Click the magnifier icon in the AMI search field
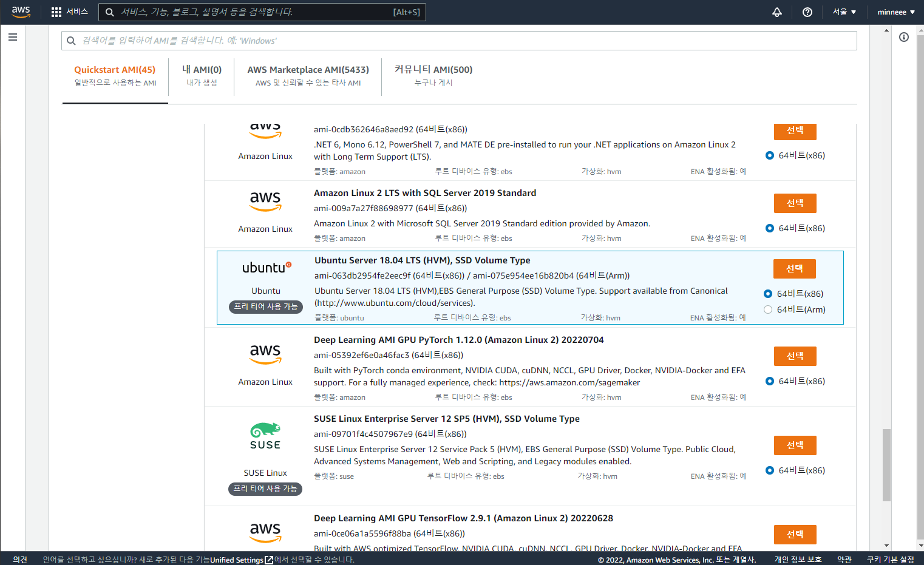This screenshot has height=565, width=924. (x=71, y=41)
